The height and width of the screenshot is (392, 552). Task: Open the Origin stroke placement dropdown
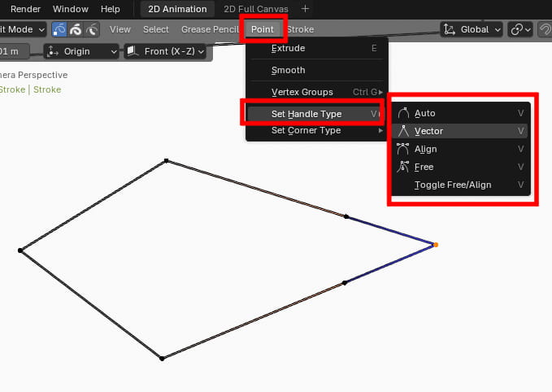[x=81, y=51]
